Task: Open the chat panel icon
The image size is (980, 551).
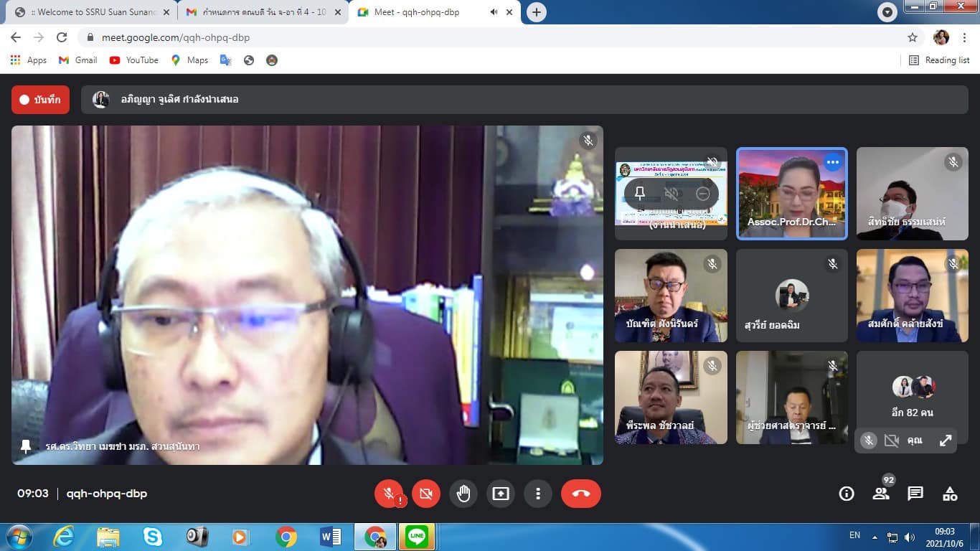Action: point(915,494)
